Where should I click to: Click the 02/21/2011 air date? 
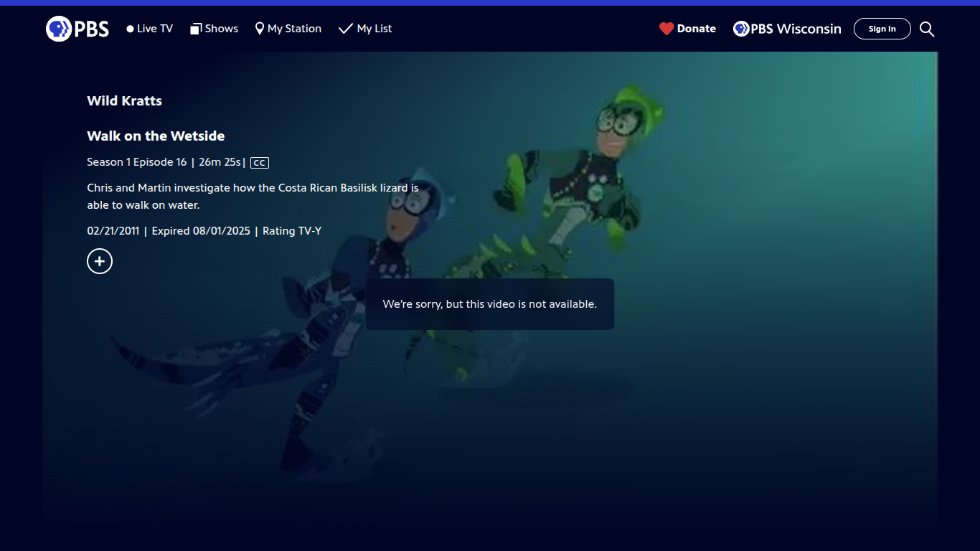[x=113, y=231]
